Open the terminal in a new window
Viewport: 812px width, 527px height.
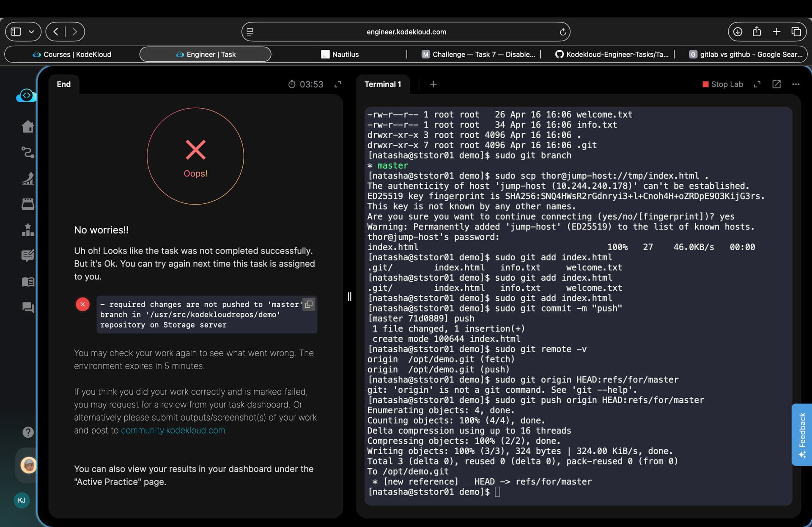(776, 84)
